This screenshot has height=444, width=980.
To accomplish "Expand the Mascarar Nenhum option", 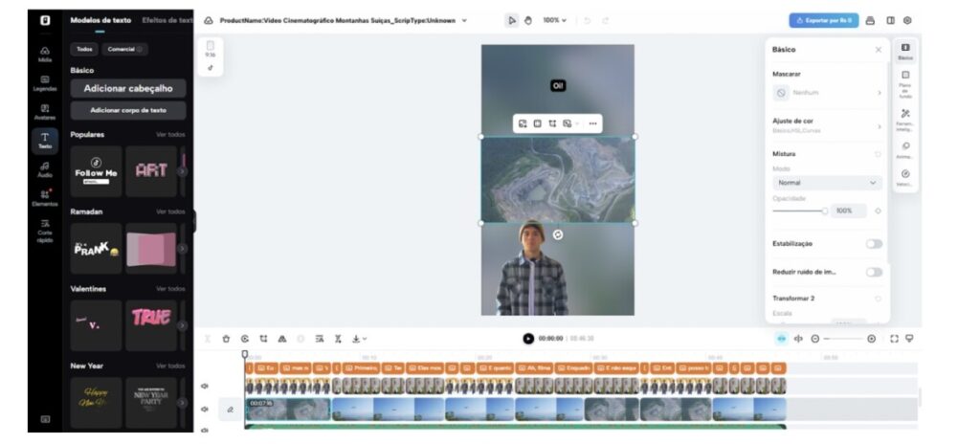I will pos(827,93).
